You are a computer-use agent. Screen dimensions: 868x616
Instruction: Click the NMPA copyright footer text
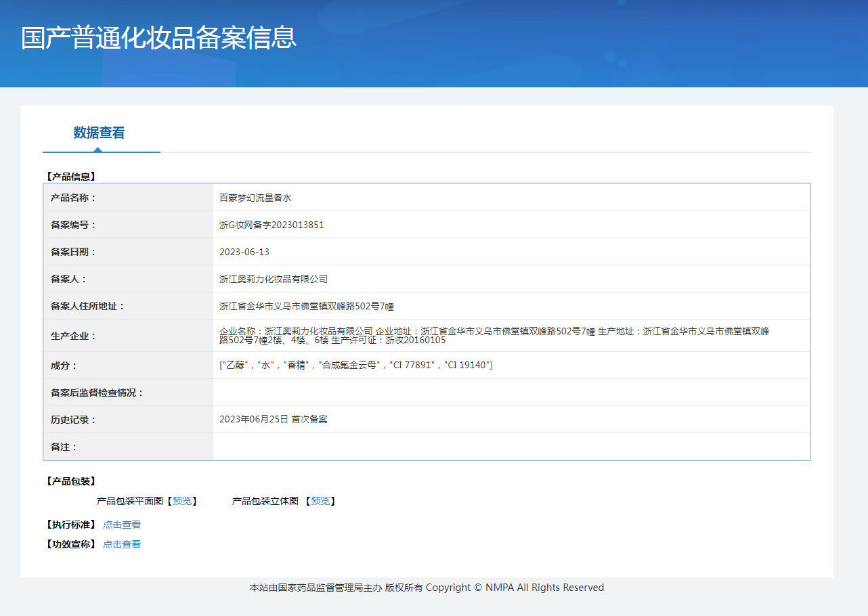(x=427, y=588)
